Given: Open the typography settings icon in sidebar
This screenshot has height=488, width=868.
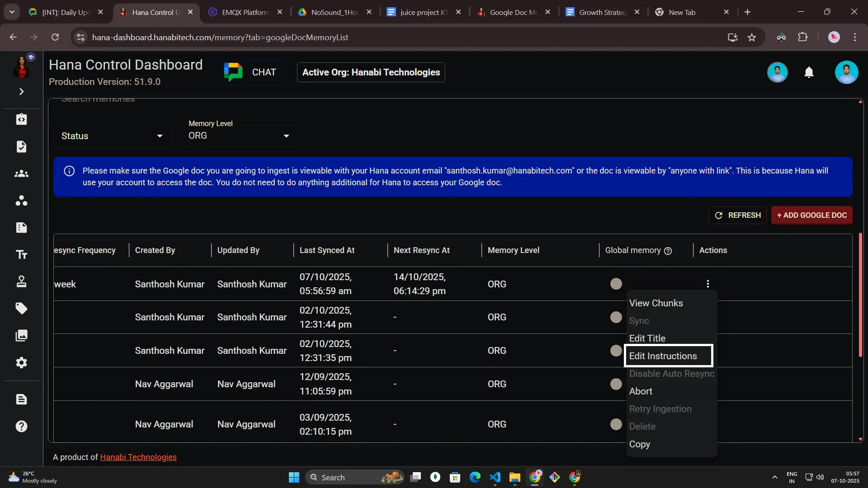Looking at the screenshot, I should tap(21, 254).
